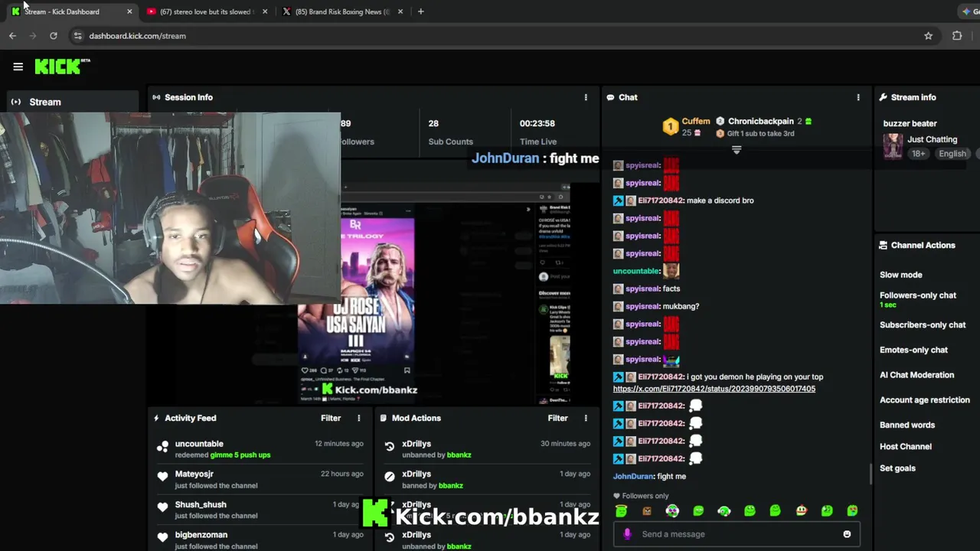
Task: Click the purple microphone icon in chat box
Action: tap(627, 534)
